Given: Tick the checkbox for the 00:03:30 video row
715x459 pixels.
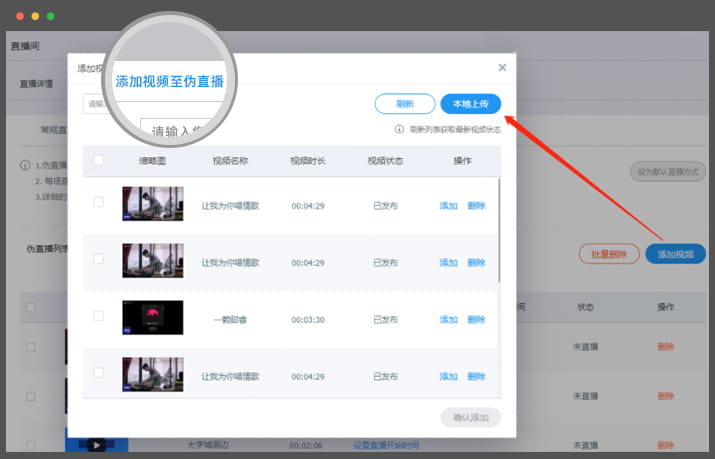Looking at the screenshot, I should pos(98,316).
